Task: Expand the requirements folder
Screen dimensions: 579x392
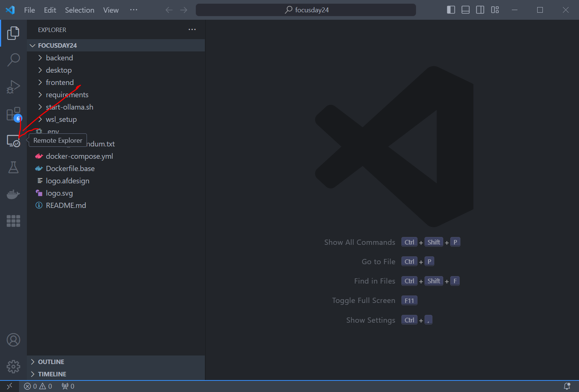Action: click(x=116, y=95)
